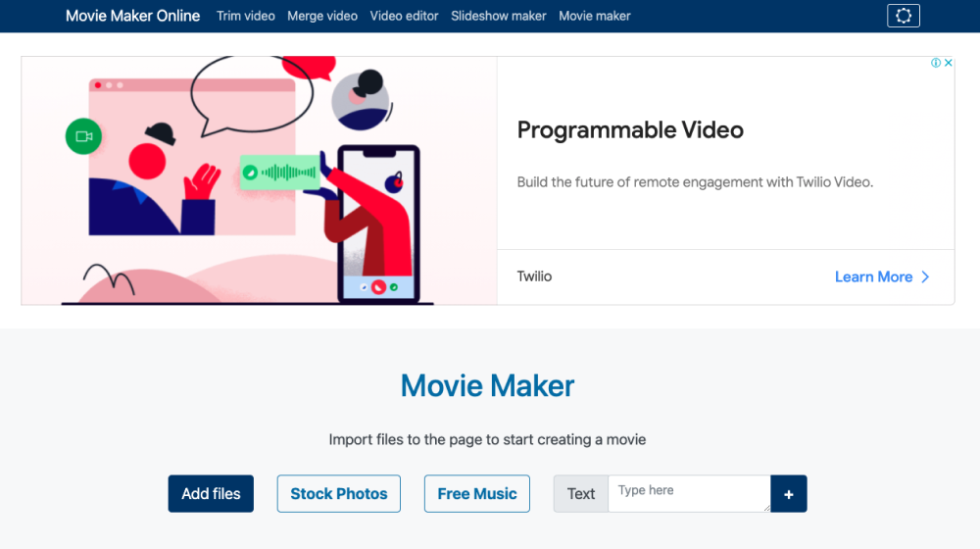Click the plus button to add text

click(x=788, y=494)
